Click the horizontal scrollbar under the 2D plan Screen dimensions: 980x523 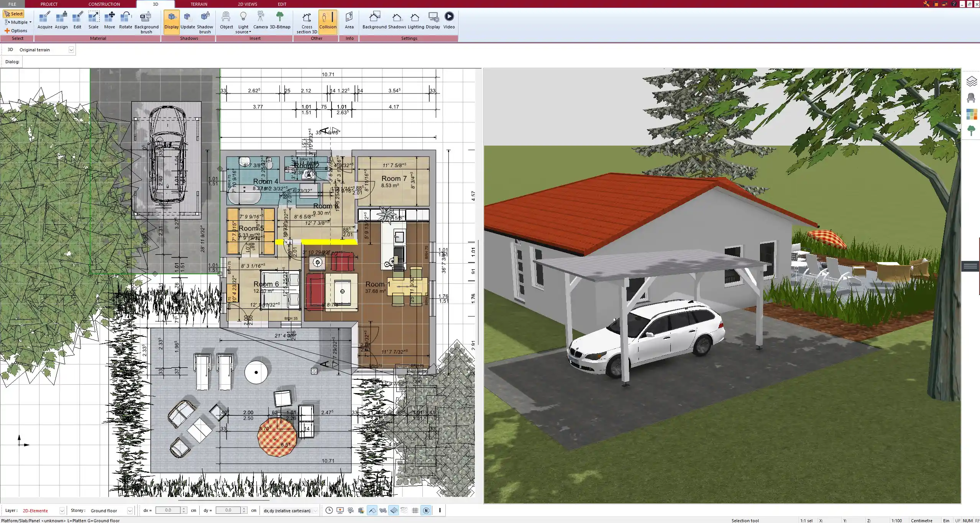(x=223, y=500)
